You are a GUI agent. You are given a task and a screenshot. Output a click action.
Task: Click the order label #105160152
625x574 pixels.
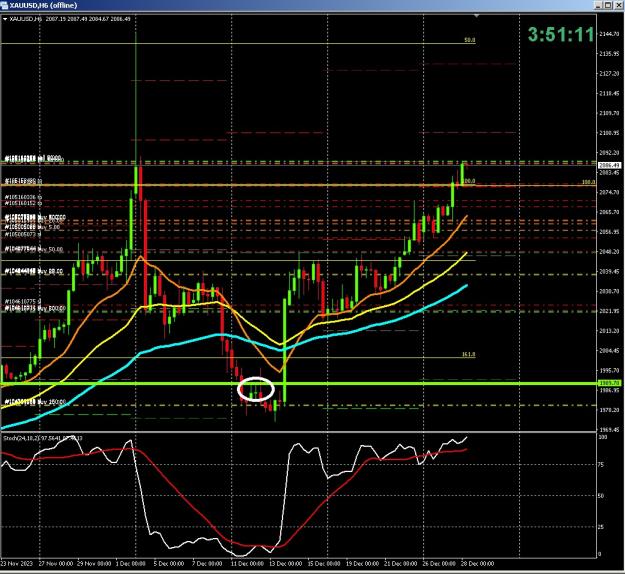pyautogui.click(x=22, y=203)
